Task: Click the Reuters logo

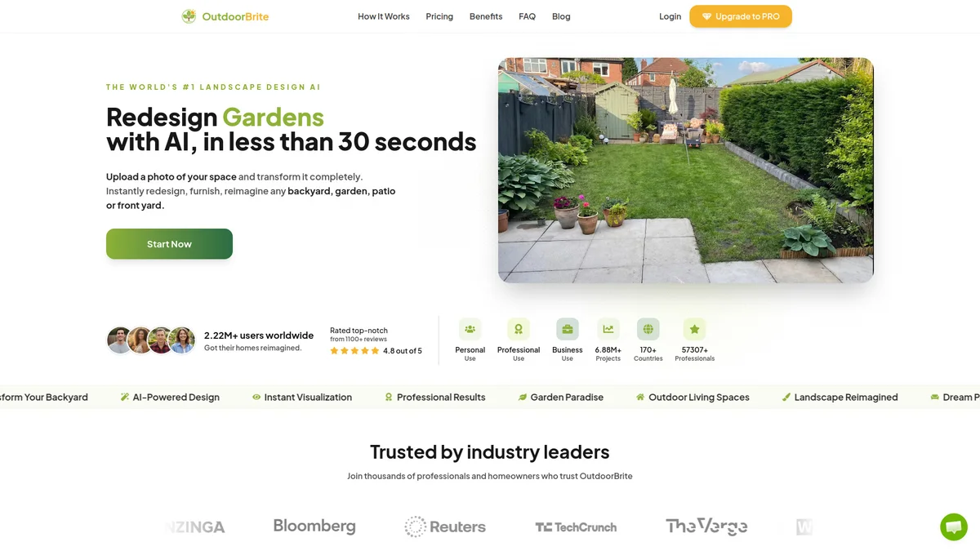Action: tap(445, 527)
